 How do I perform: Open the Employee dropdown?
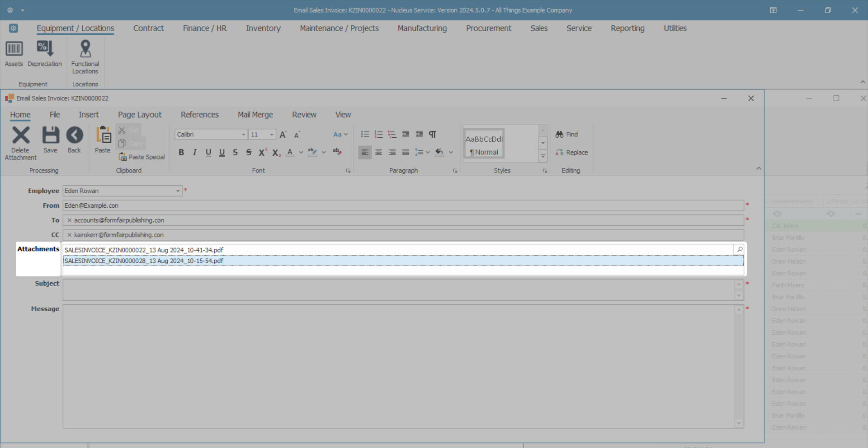(x=178, y=191)
